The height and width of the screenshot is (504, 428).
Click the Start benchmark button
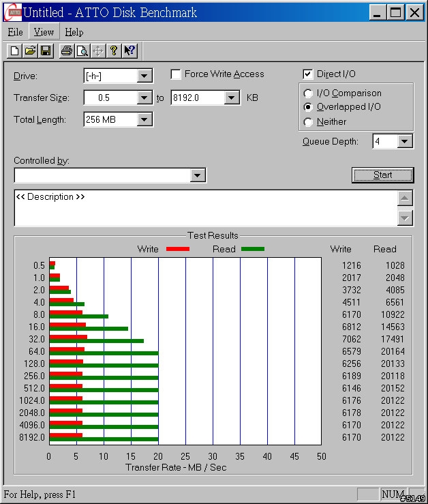point(383,175)
